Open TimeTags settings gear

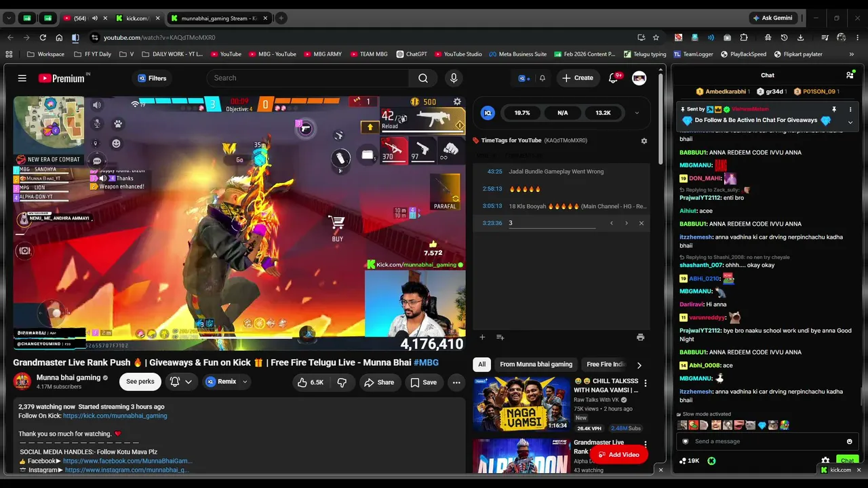(x=644, y=141)
